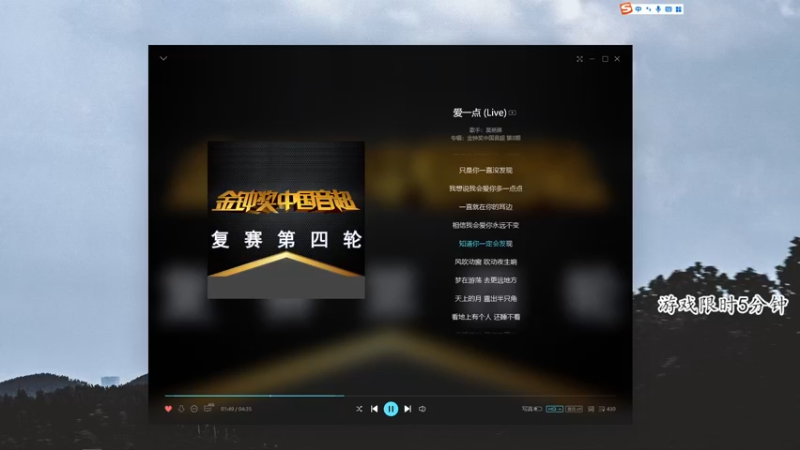Click the album cover 复赛第四轮
The height and width of the screenshot is (450, 800).
coord(286,220)
